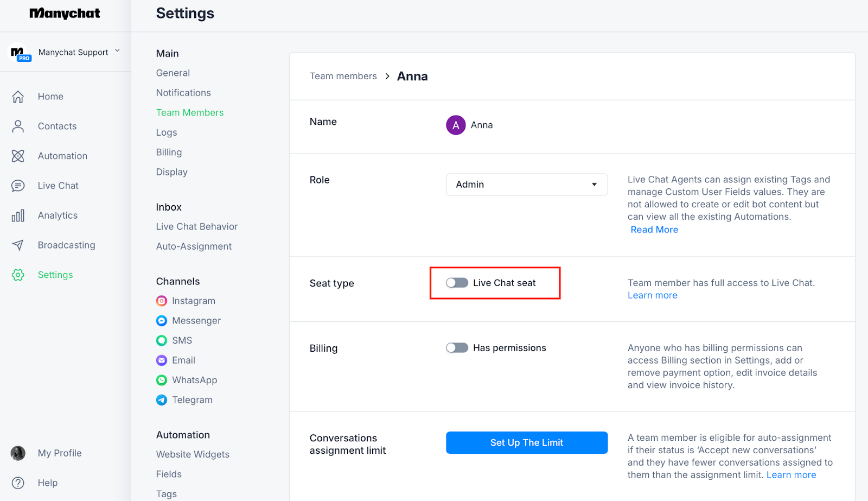The width and height of the screenshot is (868, 501).
Task: Open Home via the house icon
Action: [18, 97]
